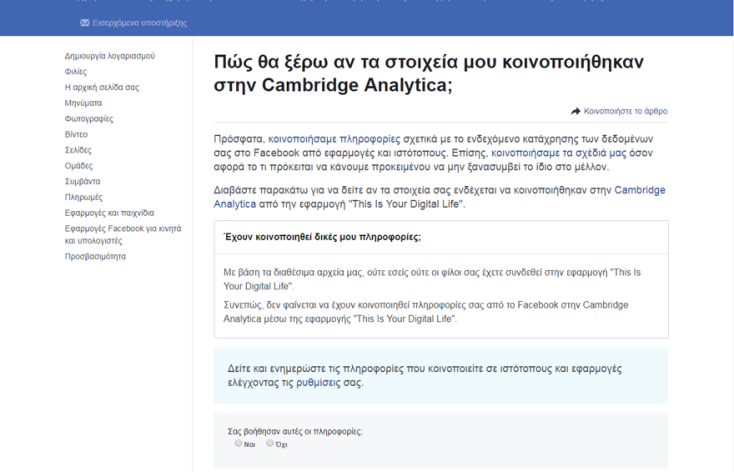Screen dimensions: 734x472
Task: Select the 'Ναι' radio button
Action: (x=238, y=442)
